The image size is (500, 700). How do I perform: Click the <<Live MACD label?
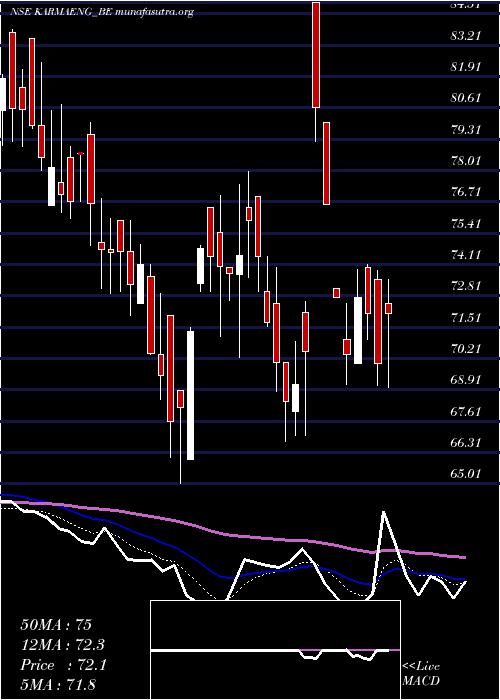(x=421, y=673)
